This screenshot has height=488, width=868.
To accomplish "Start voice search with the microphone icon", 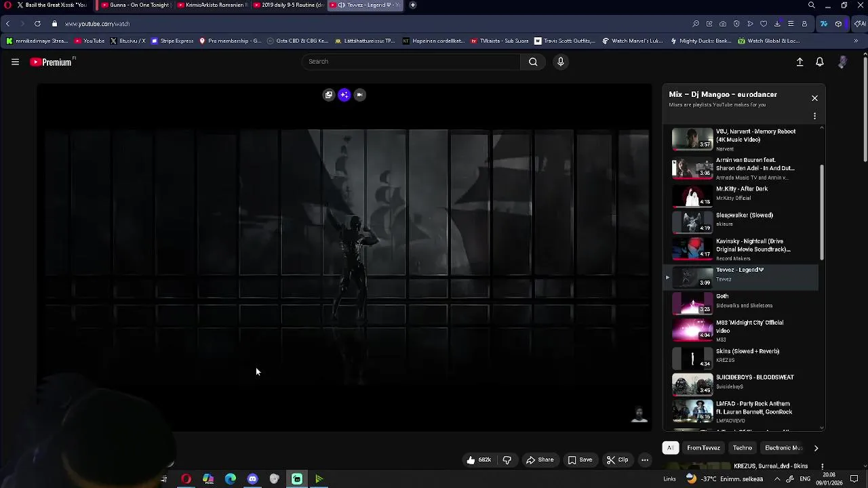I will 560,62.
